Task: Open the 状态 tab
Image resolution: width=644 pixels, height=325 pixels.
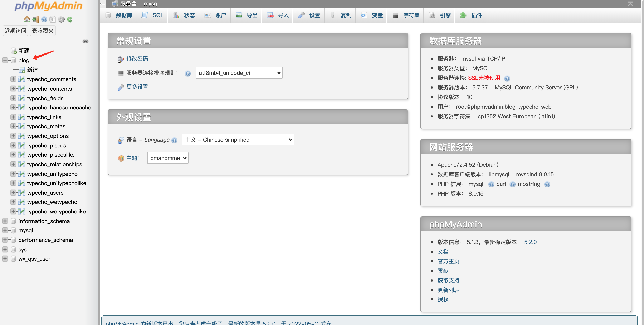Action: (x=184, y=15)
